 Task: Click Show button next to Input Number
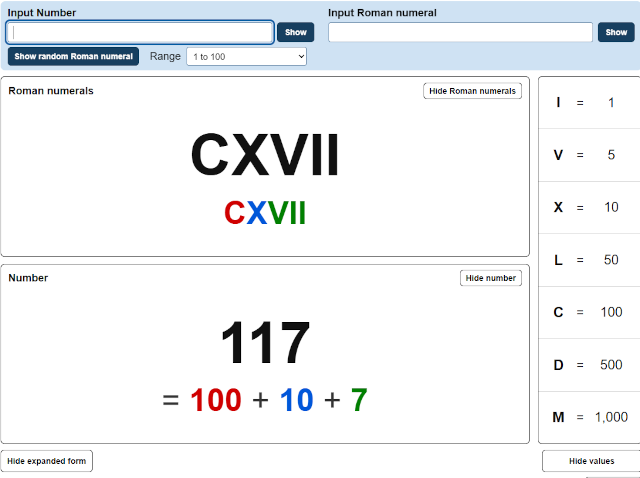(x=296, y=32)
